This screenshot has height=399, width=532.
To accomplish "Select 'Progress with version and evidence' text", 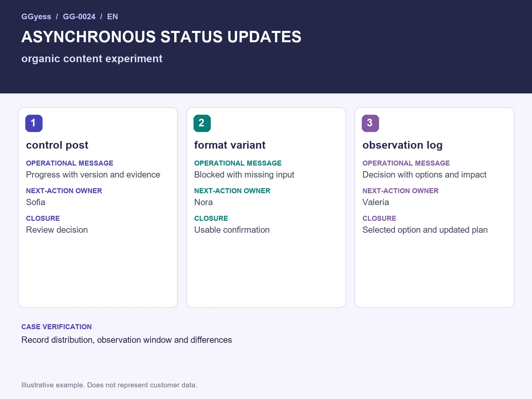I will coord(93,175).
